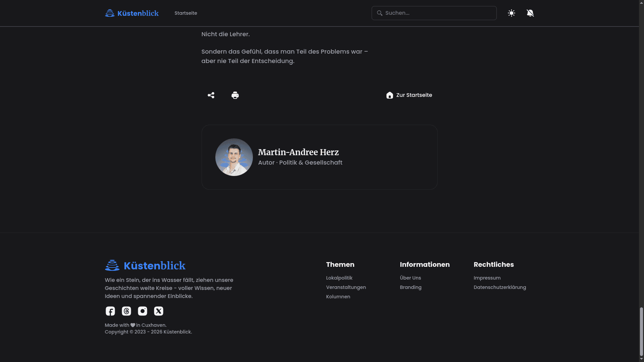Open the Veranstaltungen footer link
Viewport: 644px width, 362px height.
(x=346, y=287)
